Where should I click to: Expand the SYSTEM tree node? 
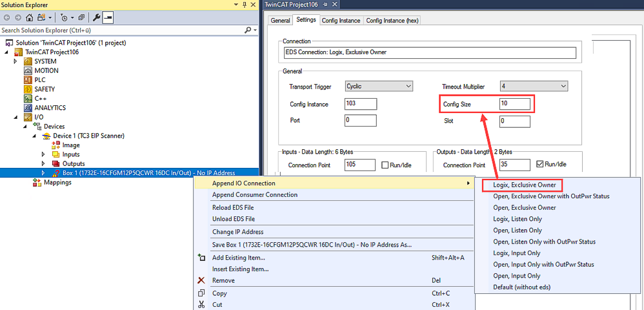[x=15, y=61]
